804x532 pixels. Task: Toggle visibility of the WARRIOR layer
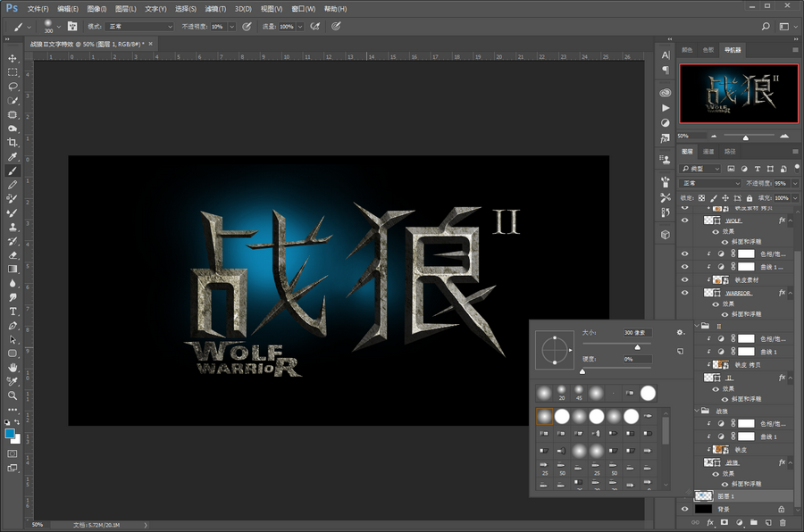click(685, 293)
